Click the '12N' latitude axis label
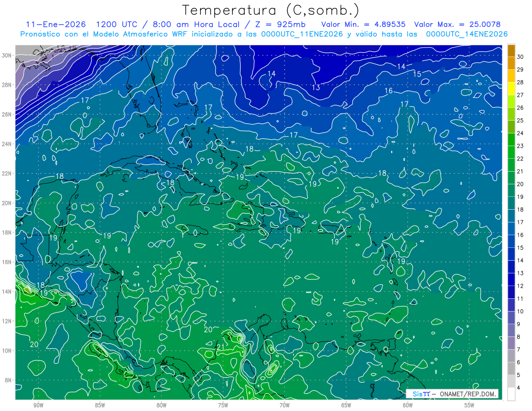 tap(7, 321)
